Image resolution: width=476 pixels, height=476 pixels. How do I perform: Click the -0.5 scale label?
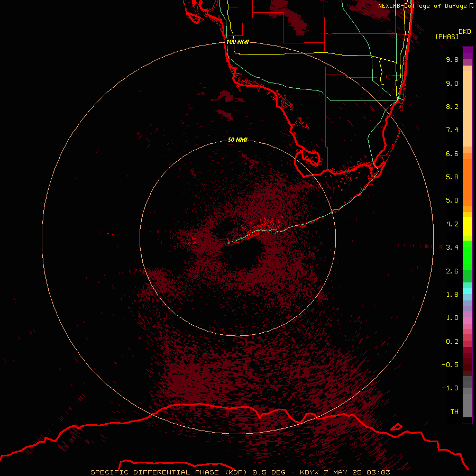tap(450, 365)
